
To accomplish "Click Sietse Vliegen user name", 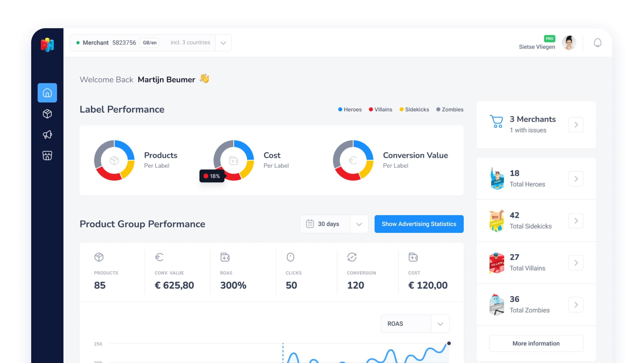I will coord(537,47).
